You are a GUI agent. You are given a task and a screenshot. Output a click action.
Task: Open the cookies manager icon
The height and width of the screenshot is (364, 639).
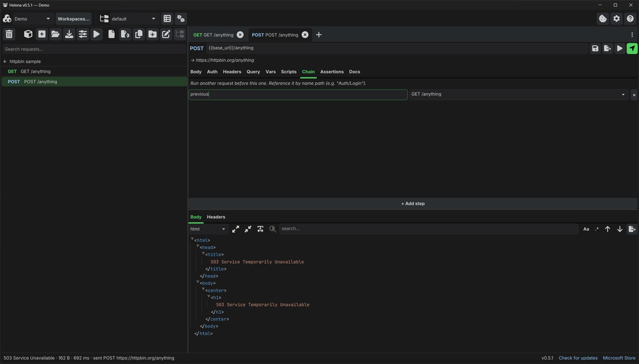(603, 19)
